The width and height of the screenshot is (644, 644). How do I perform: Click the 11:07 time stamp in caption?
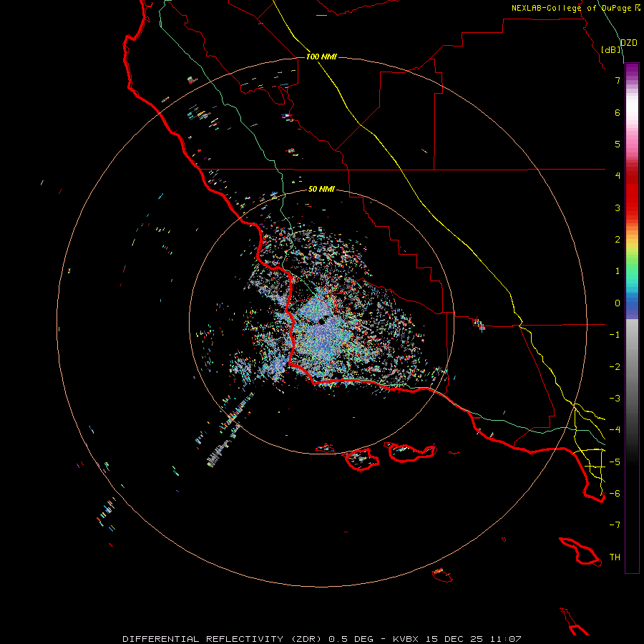506,639
